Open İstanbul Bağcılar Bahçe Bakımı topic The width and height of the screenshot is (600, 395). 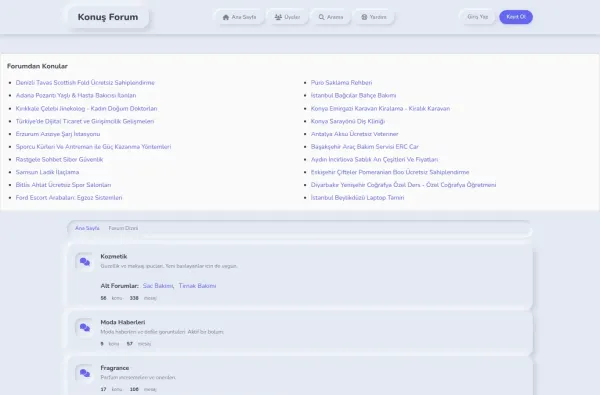click(x=354, y=95)
